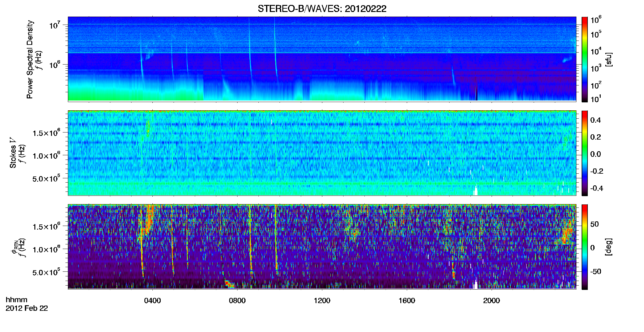The image size is (644, 332).
Task: Select the -50 label on degrees colorbar
Action: [596, 271]
